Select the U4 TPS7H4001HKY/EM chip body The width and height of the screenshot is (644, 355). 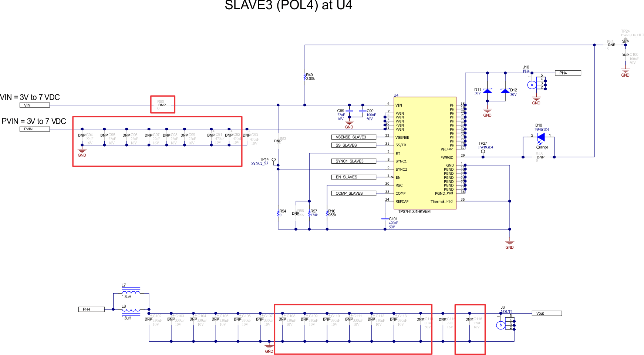point(425,153)
